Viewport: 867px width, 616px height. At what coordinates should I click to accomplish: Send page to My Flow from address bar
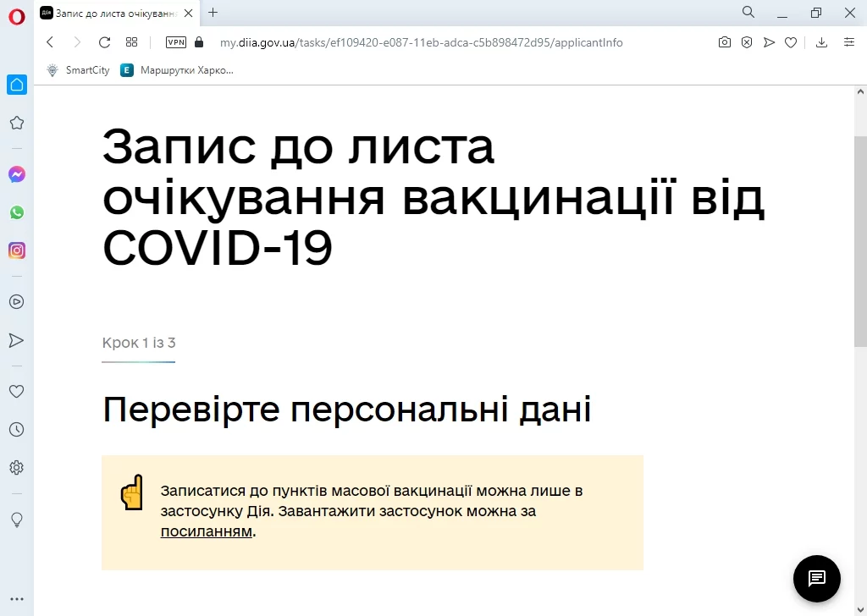769,42
